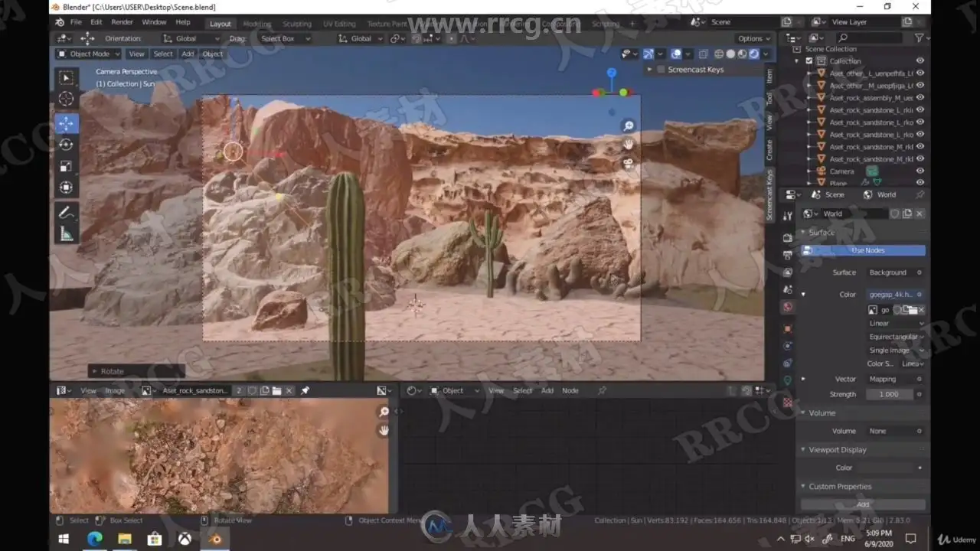Activate the Cursor tool in the viewport toolbar
The width and height of the screenshot is (980, 551).
pos(67,99)
